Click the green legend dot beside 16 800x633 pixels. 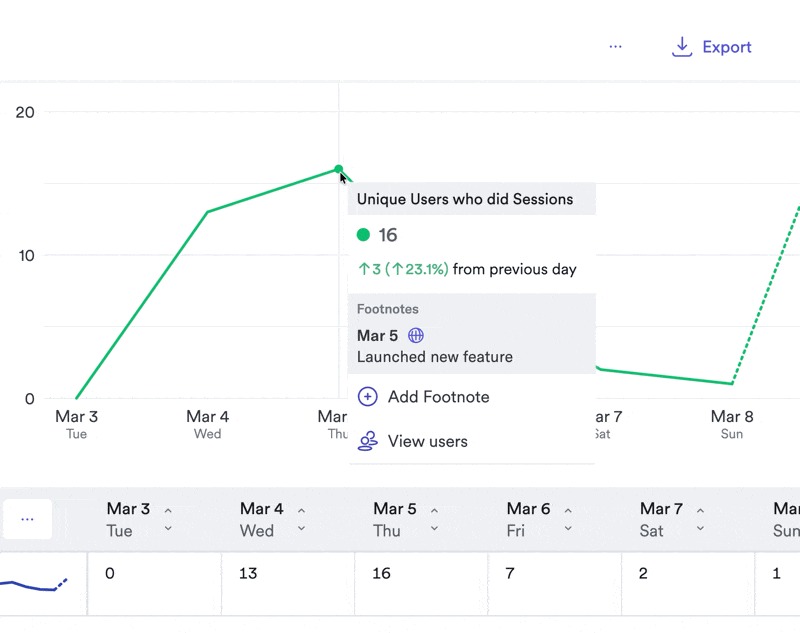point(363,235)
